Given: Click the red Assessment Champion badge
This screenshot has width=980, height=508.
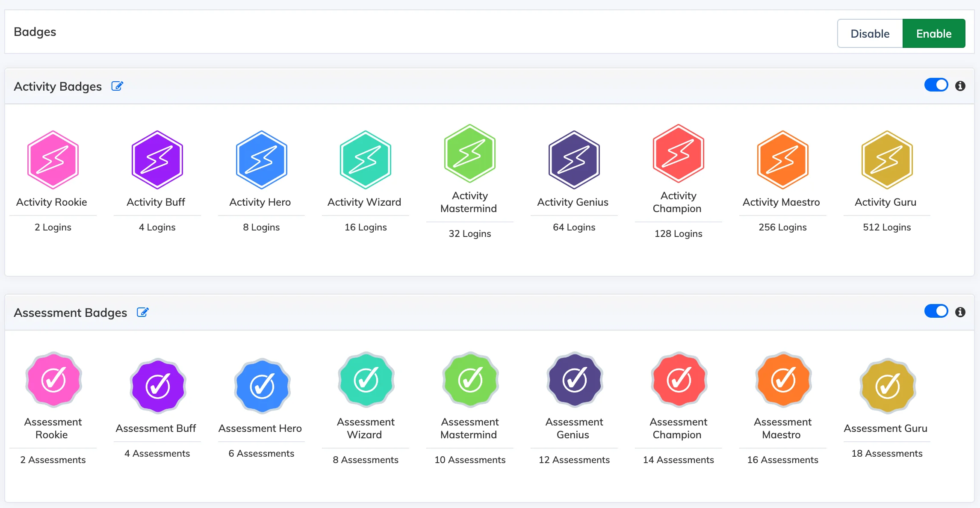Looking at the screenshot, I should (679, 380).
